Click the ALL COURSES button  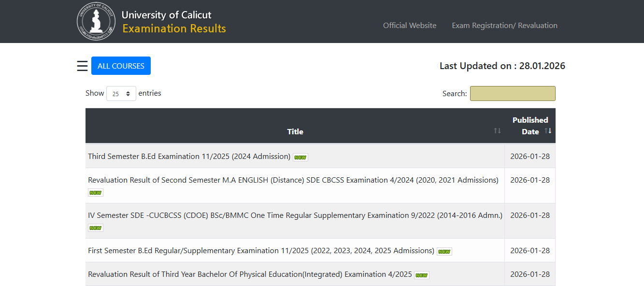pyautogui.click(x=121, y=65)
